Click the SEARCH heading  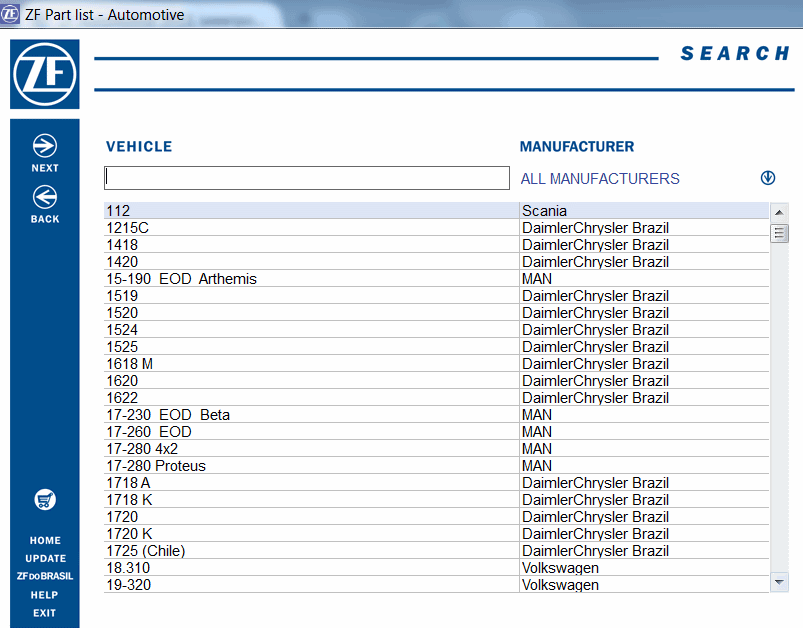pyautogui.click(x=735, y=53)
